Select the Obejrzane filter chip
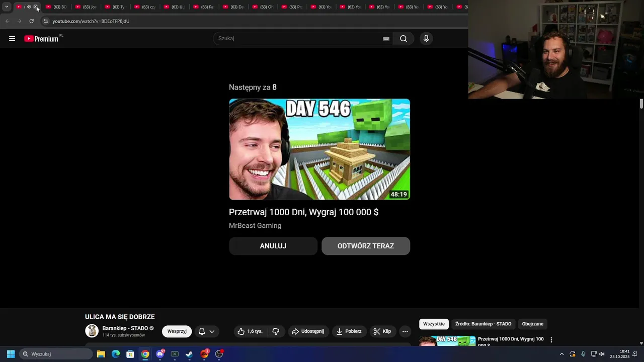 coord(532,324)
